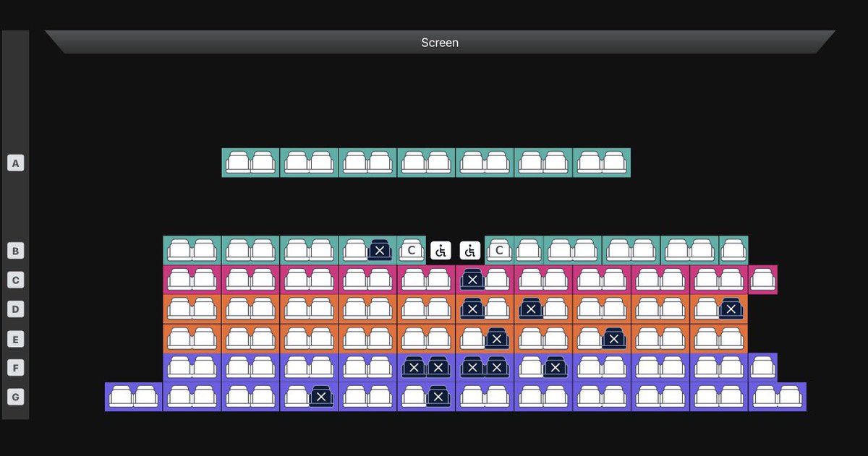Click the first unavailable X seat in row E

497,338
